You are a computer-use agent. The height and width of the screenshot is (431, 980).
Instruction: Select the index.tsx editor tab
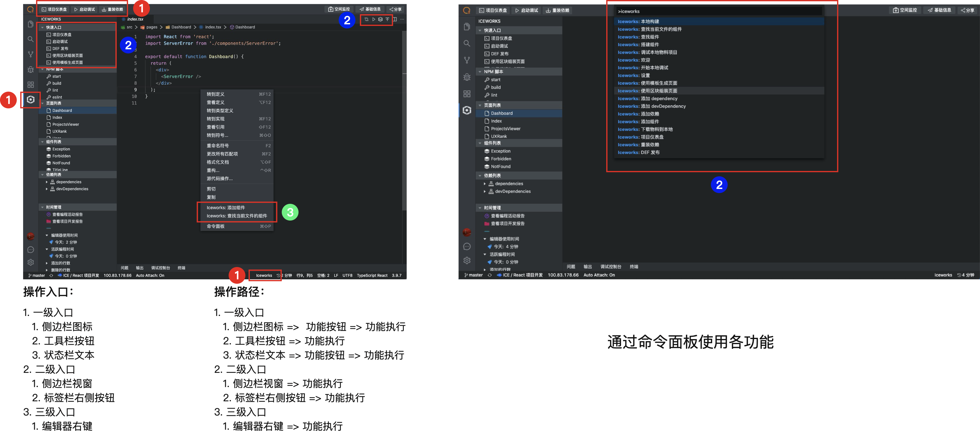tap(135, 19)
